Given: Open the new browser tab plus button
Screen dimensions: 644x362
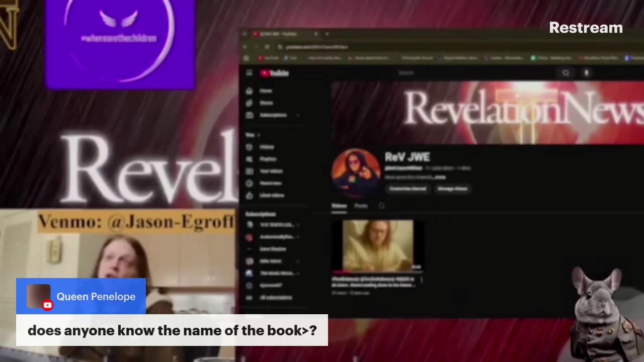Looking at the screenshot, I should (327, 34).
